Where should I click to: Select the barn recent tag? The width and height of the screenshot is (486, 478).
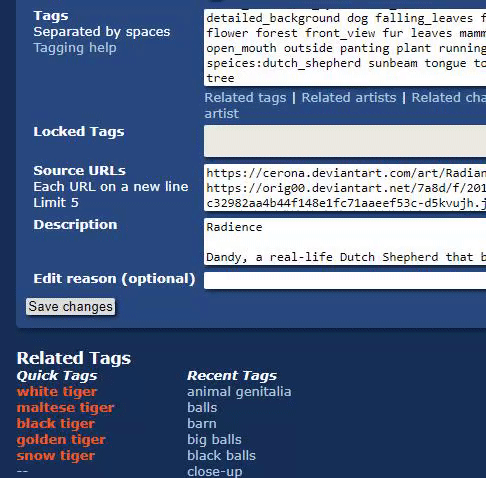coord(202,424)
